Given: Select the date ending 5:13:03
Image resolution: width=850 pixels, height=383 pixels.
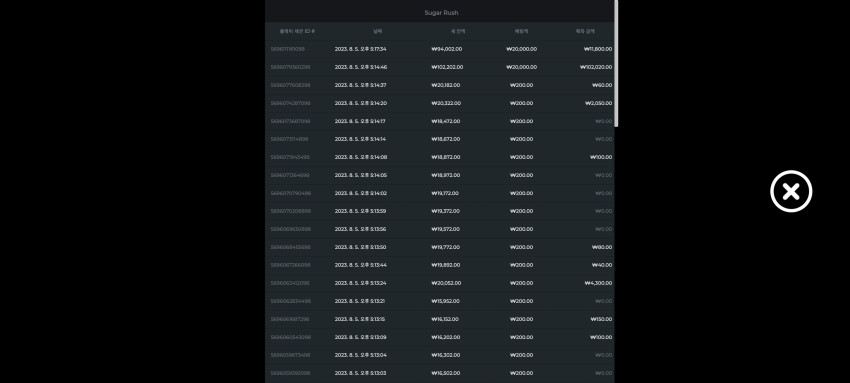Looking at the screenshot, I should pos(360,373).
